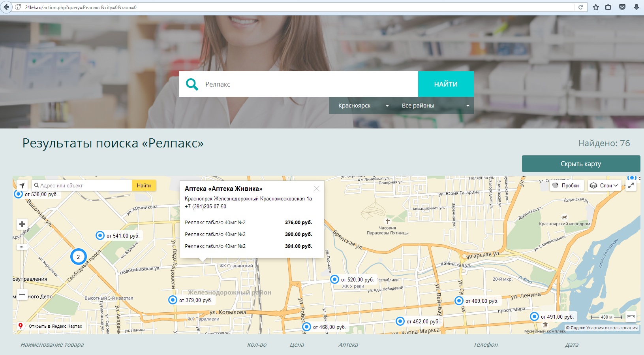Select the pharmacy marker priced 541,00 руб.
Image resolution: width=644 pixels, height=355 pixels.
pyautogui.click(x=100, y=236)
